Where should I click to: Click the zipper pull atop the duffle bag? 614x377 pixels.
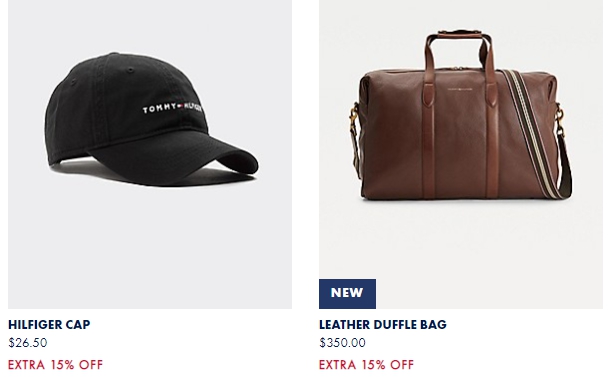tap(456, 68)
